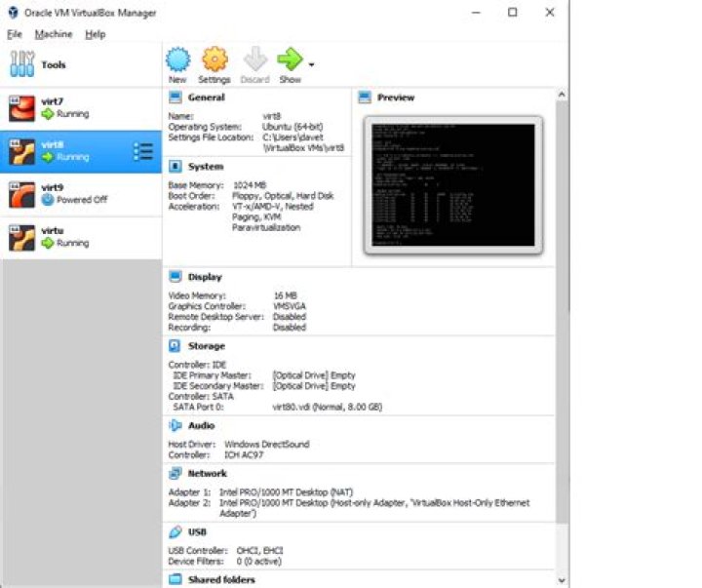Image resolution: width=702 pixels, height=588 pixels.
Task: Click the details pane scroll down arrow
Action: click(x=562, y=580)
